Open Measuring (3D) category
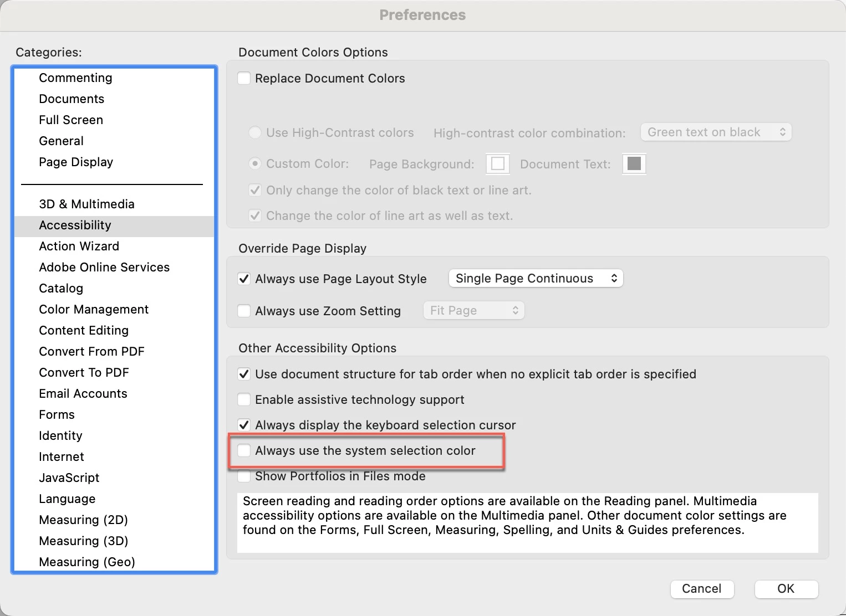This screenshot has height=616, width=846. click(x=114, y=541)
